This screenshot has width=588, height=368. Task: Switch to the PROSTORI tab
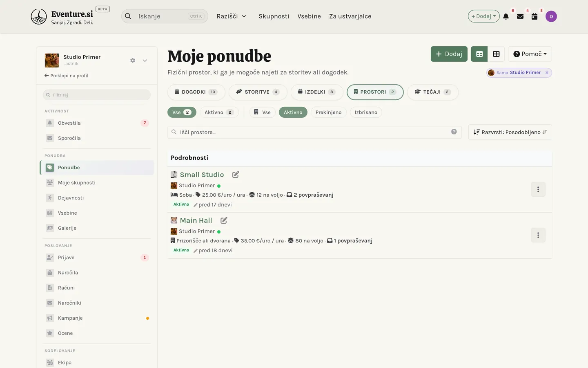coord(375,92)
